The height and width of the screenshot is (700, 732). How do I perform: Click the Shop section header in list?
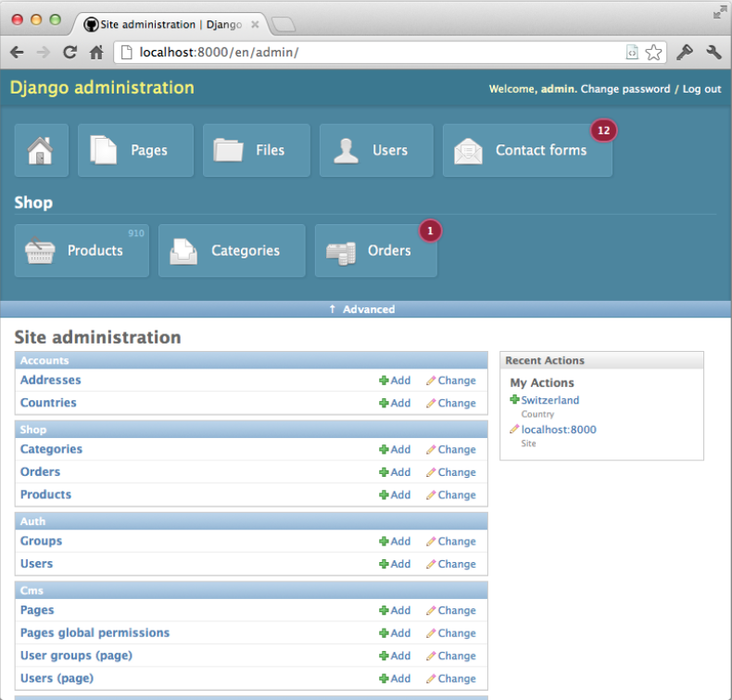[x=251, y=430]
